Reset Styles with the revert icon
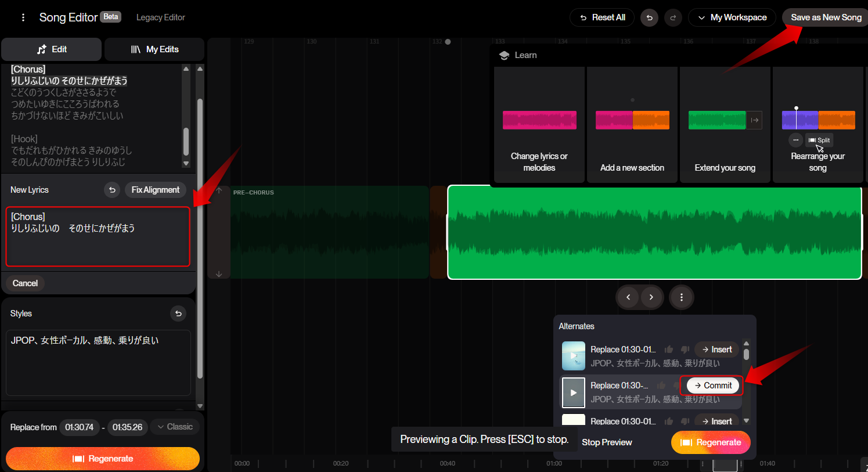868x472 pixels. click(x=178, y=314)
